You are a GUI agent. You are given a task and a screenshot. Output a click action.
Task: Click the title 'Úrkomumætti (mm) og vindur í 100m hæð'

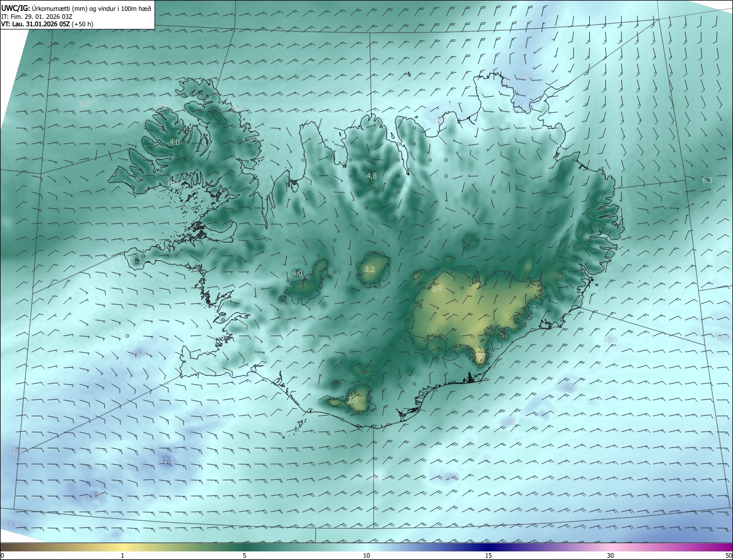(92, 7)
